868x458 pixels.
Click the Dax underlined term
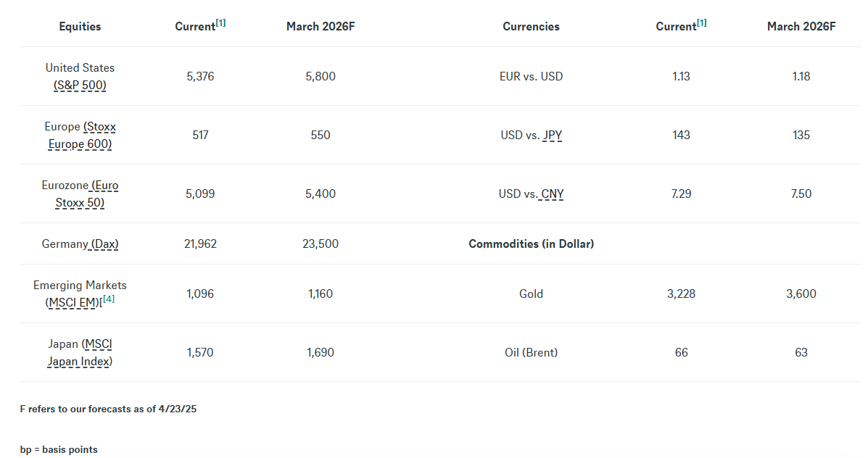pos(104,244)
